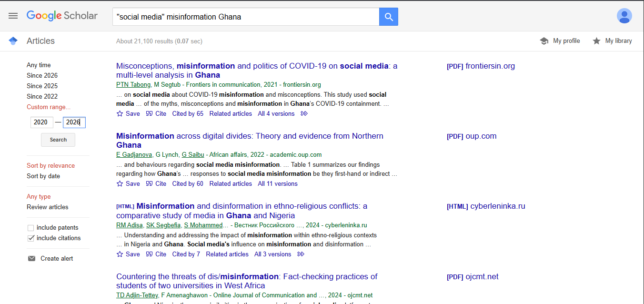
Task: Click quote Cite icon for ethno-religious conflicts article
Action: 149,254
